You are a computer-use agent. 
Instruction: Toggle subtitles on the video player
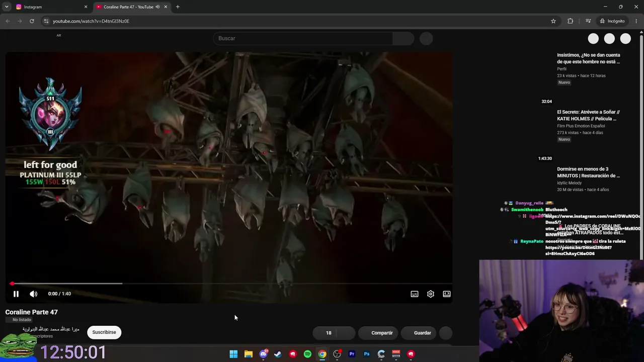point(415,294)
